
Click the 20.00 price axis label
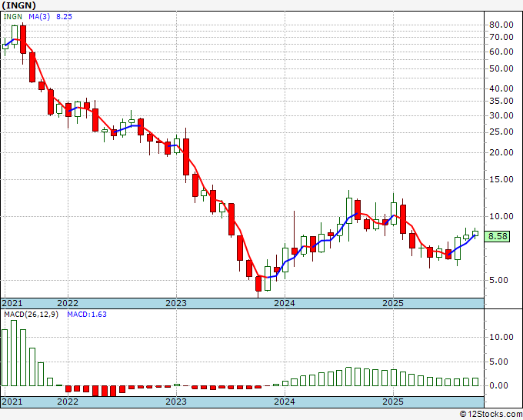click(501, 152)
